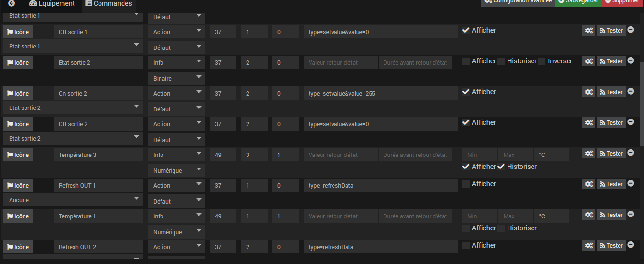Screen dimensions: 644x264
Task: Click the green Sauvegarder button
Action: [x=578, y=2]
